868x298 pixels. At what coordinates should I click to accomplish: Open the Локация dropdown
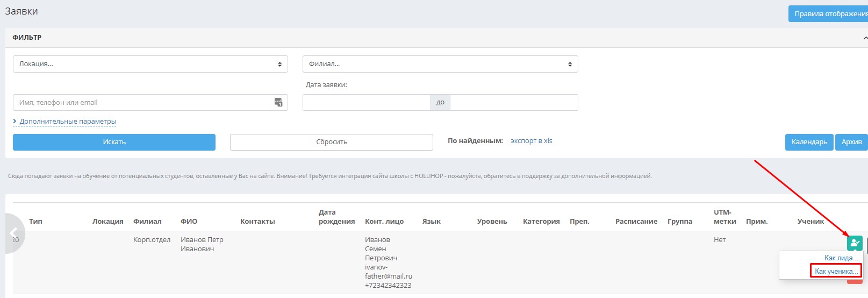coord(150,64)
